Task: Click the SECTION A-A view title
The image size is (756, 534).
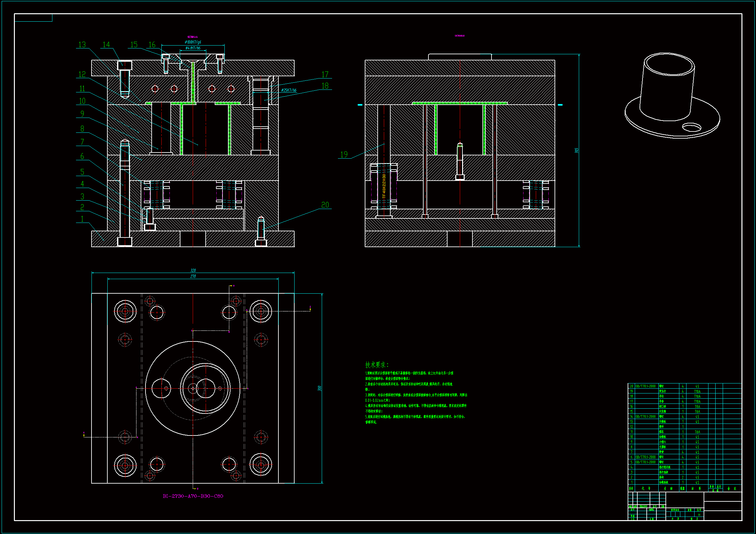Action: point(192,37)
